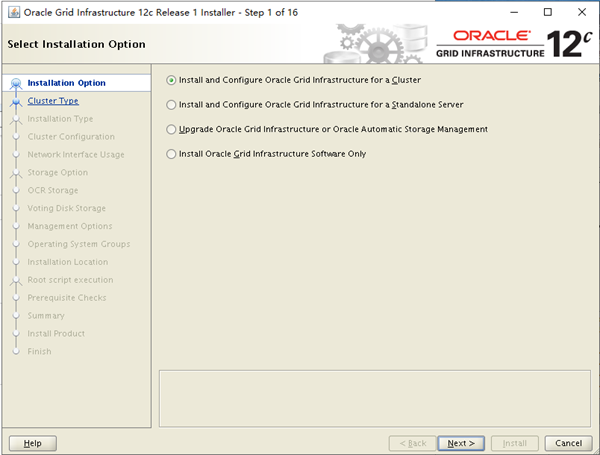Click the Operating System Groups step label
The image size is (600, 455).
79,244
